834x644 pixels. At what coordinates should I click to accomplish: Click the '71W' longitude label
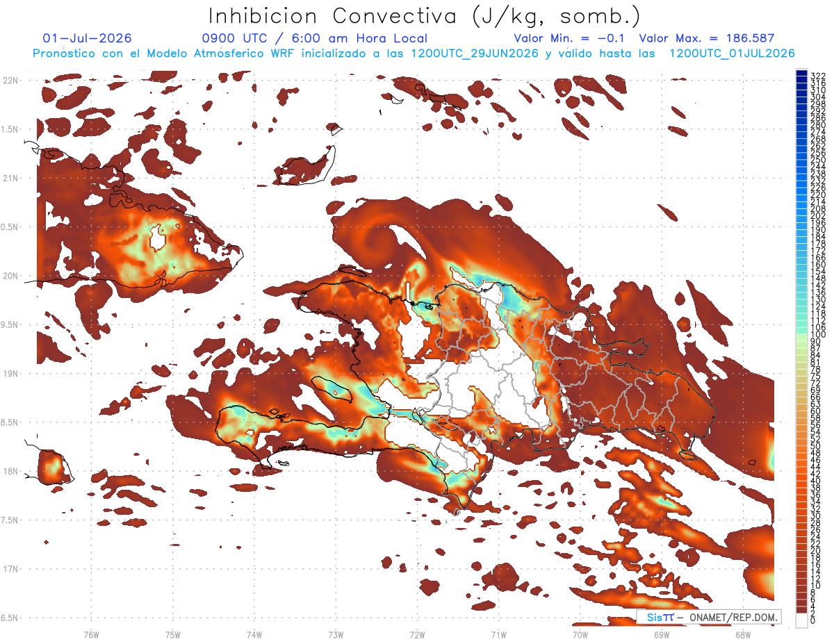498,634
